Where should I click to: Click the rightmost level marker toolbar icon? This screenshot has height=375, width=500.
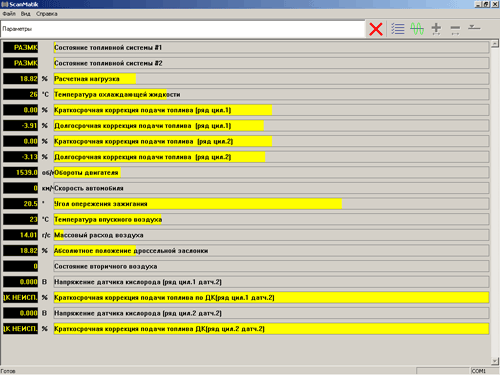coord(474,27)
